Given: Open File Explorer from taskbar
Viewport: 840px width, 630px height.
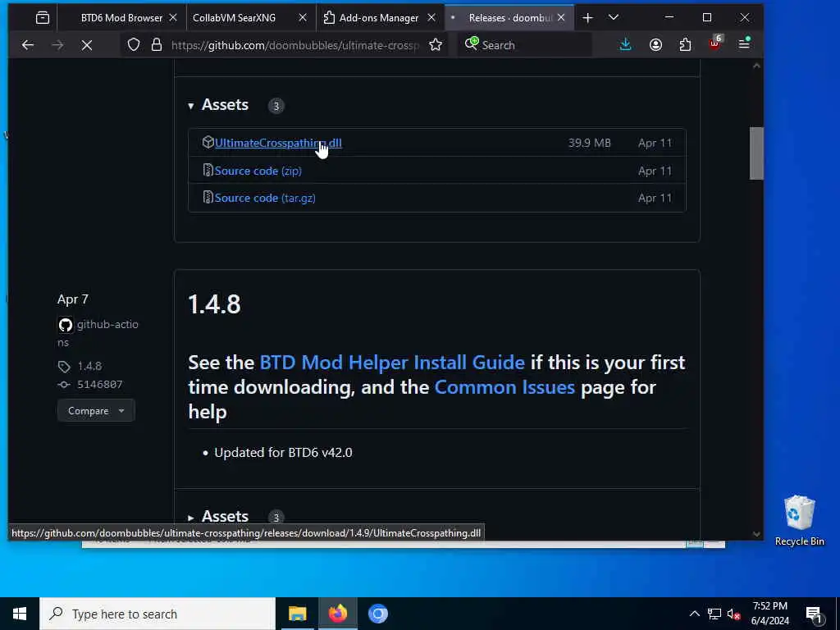Looking at the screenshot, I should [x=297, y=614].
